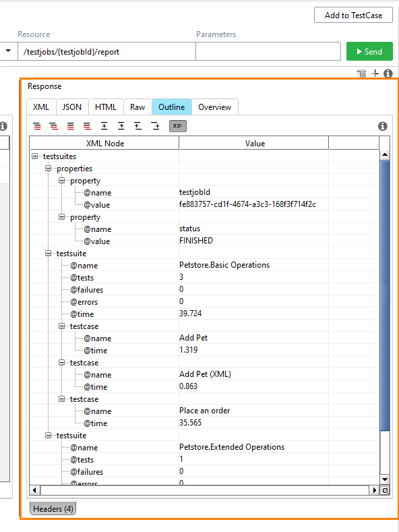This screenshot has width=399, height=532.
Task: Select the @time row showing 39.724
Action: [204, 314]
